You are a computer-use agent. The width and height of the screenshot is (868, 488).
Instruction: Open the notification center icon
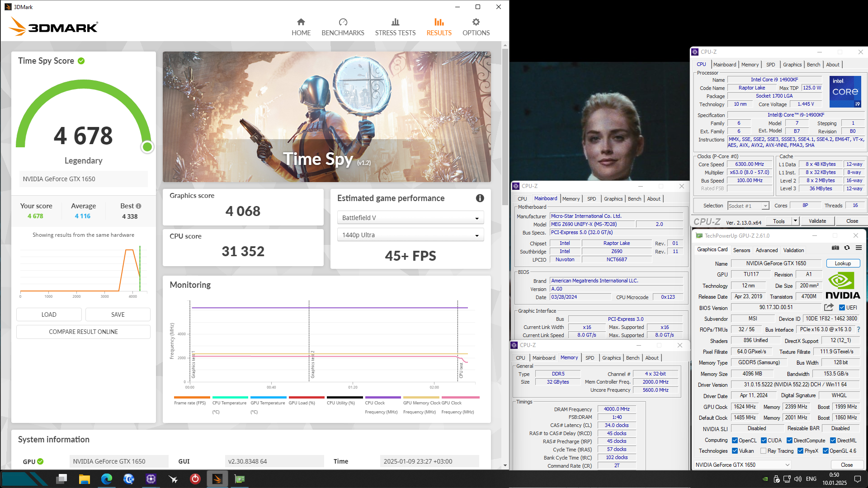tap(858, 479)
